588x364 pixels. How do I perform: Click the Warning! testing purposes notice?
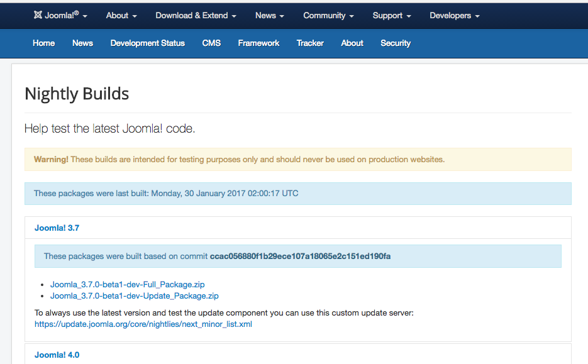tap(298, 159)
